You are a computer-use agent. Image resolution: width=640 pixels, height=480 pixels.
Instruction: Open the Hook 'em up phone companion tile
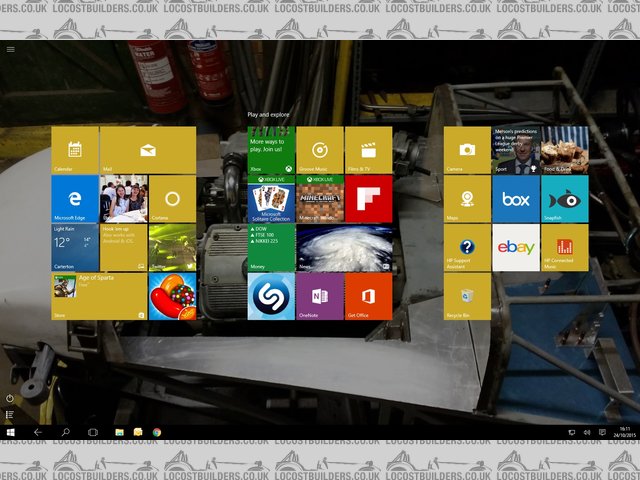click(124, 247)
